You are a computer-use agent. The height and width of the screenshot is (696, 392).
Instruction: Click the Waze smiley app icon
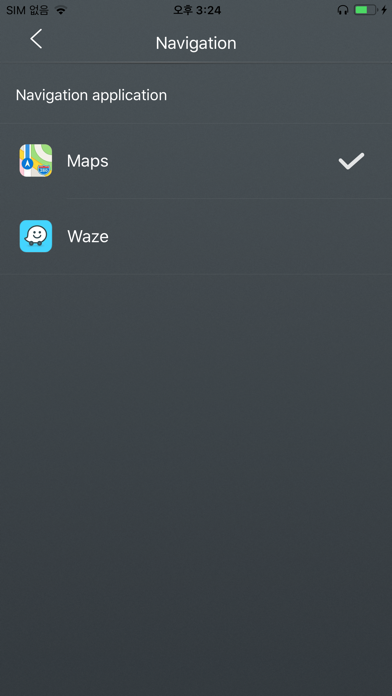point(36,236)
